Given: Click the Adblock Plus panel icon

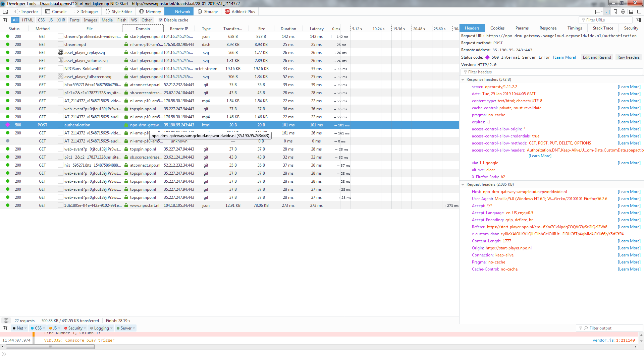Looking at the screenshot, I should pos(227,11).
